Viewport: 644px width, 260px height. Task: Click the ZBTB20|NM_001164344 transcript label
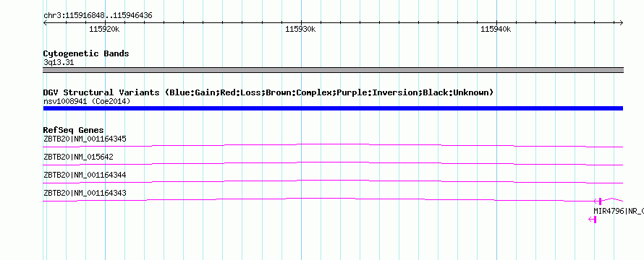(x=85, y=175)
